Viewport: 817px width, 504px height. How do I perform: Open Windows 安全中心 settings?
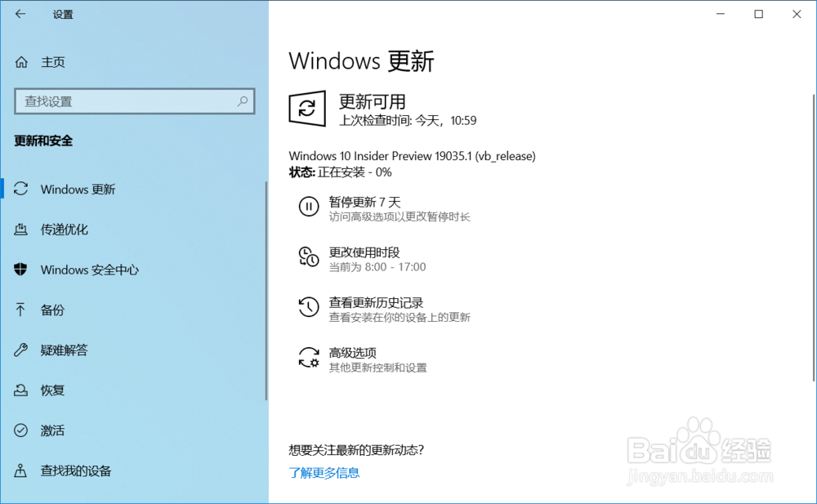89,270
